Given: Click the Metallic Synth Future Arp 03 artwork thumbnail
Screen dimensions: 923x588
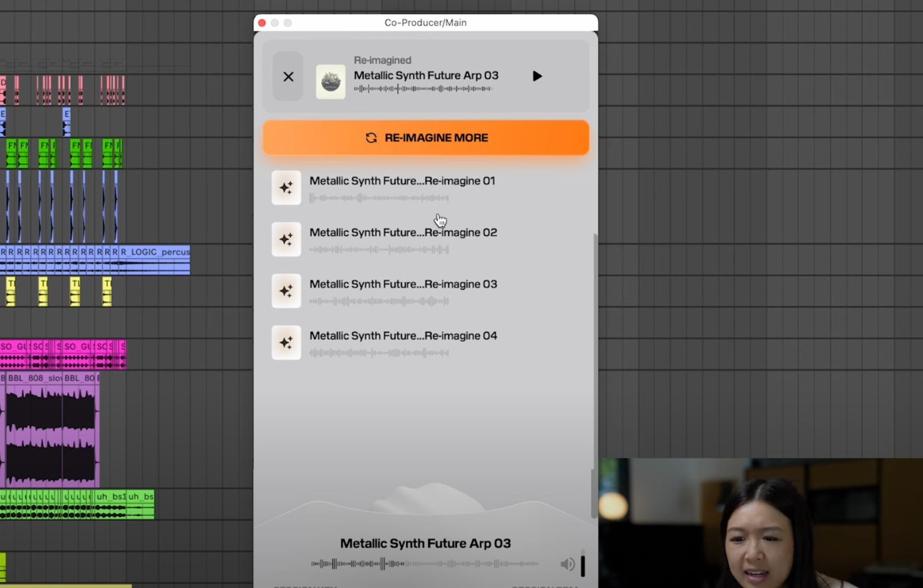Looking at the screenshot, I should coord(330,82).
